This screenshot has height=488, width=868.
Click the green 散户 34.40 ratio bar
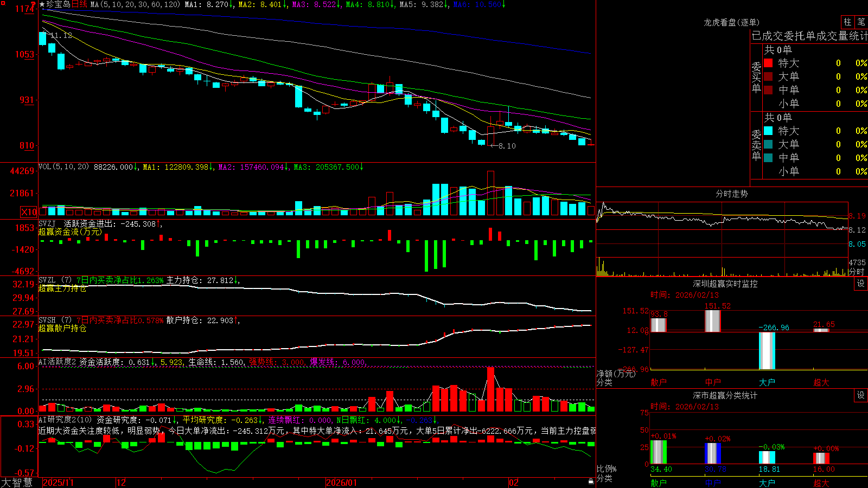pos(659,452)
